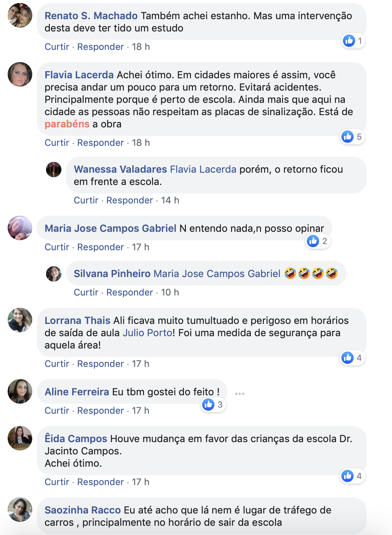Like Flavia Lacerda's comment with Curtir
Screen dimensions: 392x535
pos(57,143)
